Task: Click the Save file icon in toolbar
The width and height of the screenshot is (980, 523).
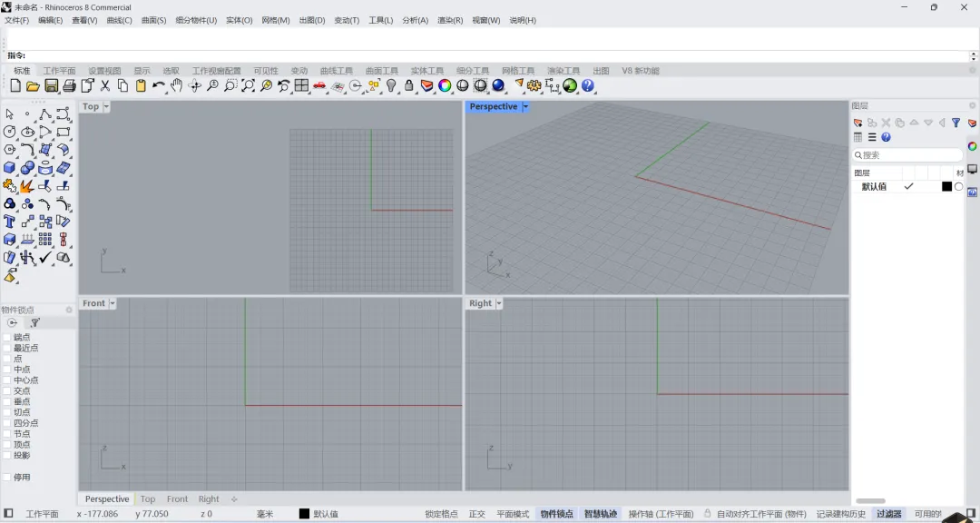Action: [x=51, y=85]
